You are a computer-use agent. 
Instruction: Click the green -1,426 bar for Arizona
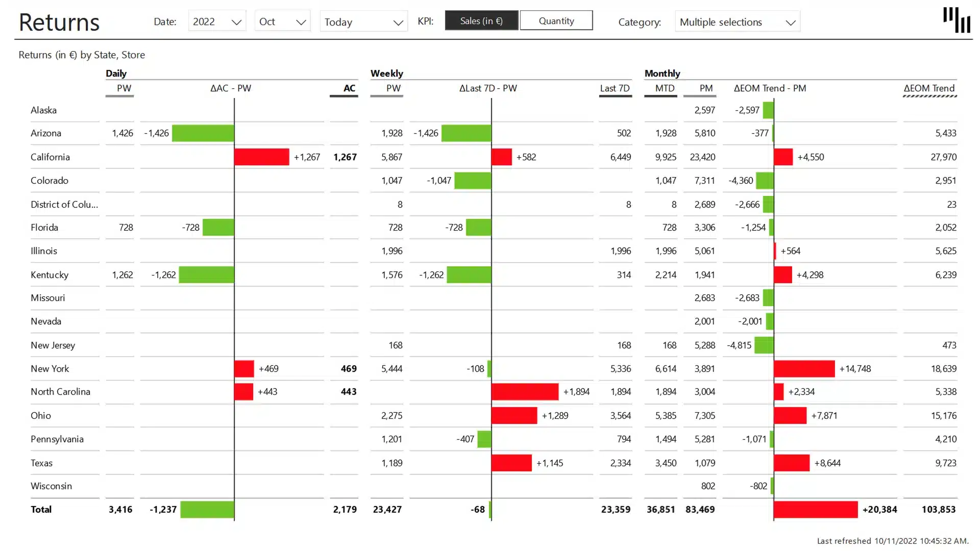[x=203, y=133]
